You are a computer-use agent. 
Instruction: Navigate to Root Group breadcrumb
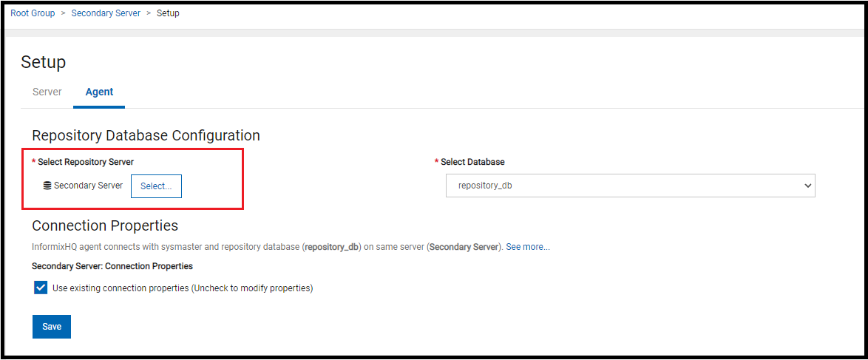click(33, 13)
